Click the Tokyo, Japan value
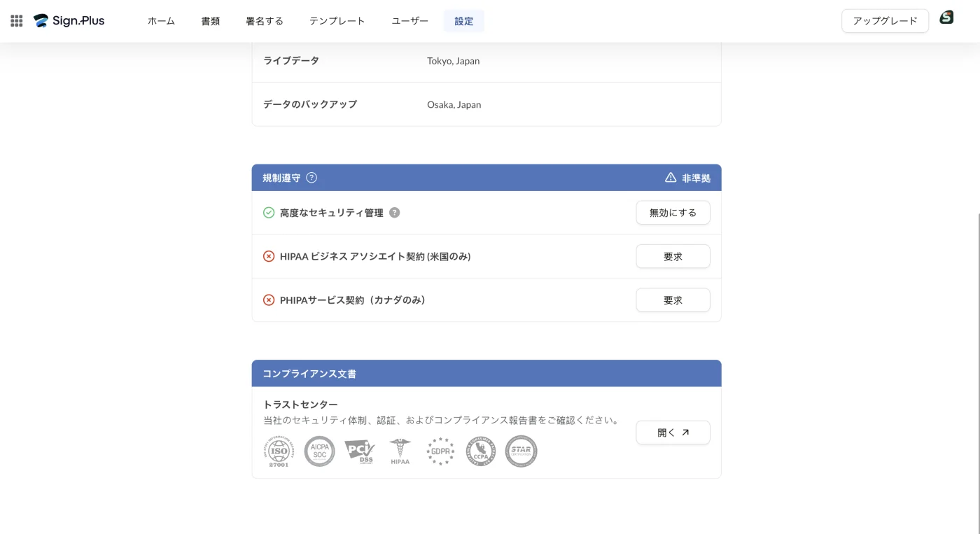The image size is (980, 534). click(454, 61)
